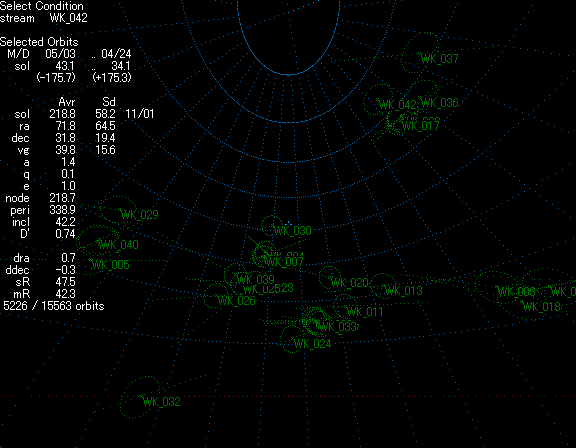This screenshot has height=448, width=576.
Task: Select the WK_042 stream label on map
Action: click(397, 105)
